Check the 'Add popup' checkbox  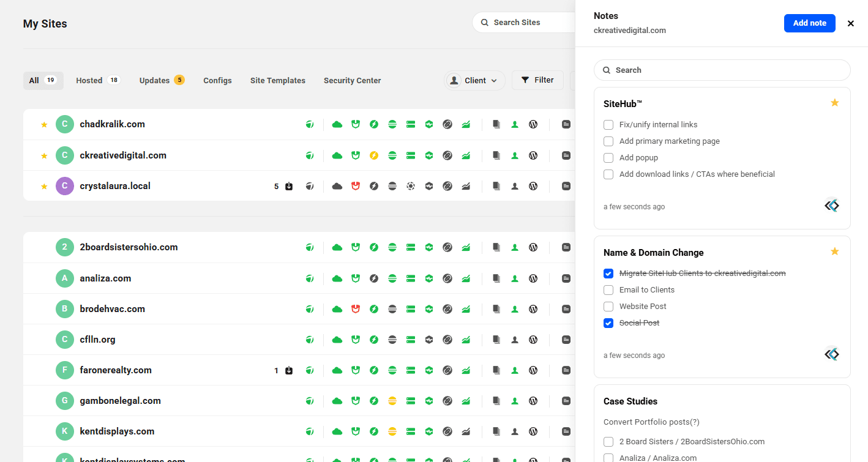click(x=608, y=158)
